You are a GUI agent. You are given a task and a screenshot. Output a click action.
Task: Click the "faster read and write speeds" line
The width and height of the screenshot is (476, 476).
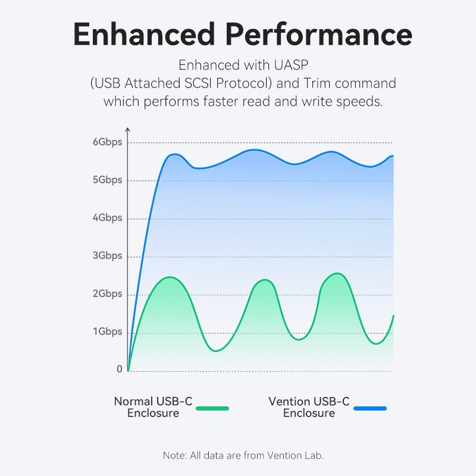tap(242, 101)
